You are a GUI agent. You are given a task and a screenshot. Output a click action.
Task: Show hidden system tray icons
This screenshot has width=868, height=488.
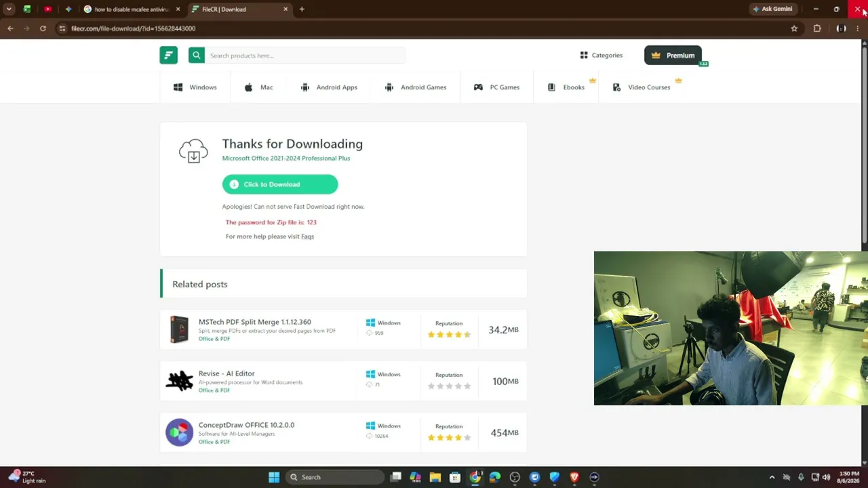[x=772, y=477]
